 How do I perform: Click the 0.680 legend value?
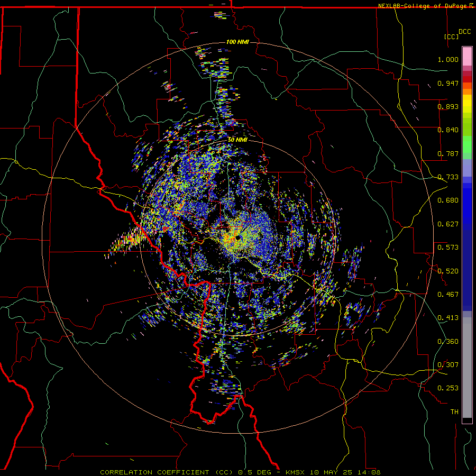[448, 200]
